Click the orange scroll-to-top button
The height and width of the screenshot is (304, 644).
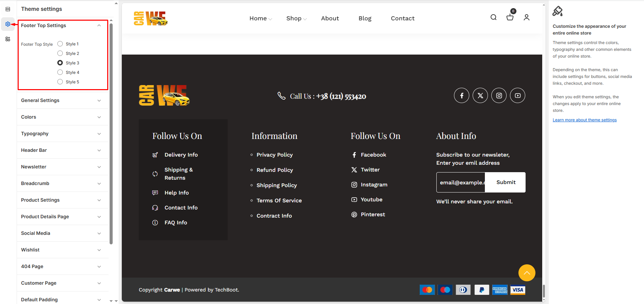coord(527,273)
